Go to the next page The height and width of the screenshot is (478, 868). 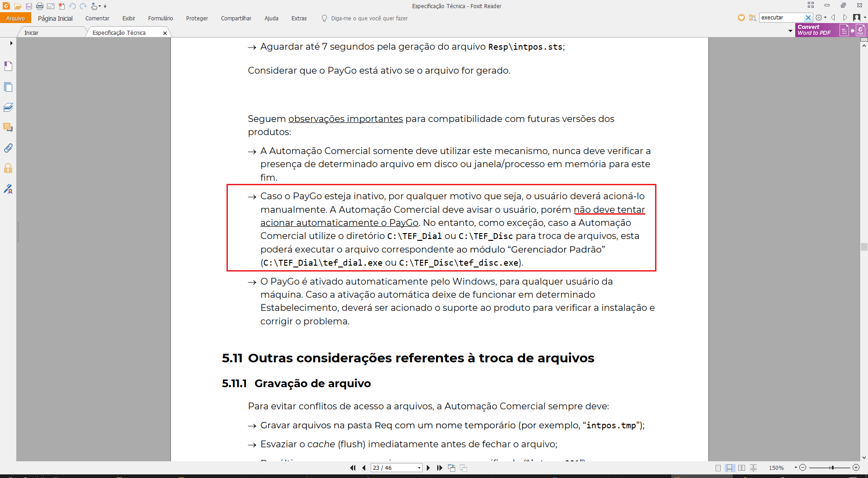[x=428, y=468]
